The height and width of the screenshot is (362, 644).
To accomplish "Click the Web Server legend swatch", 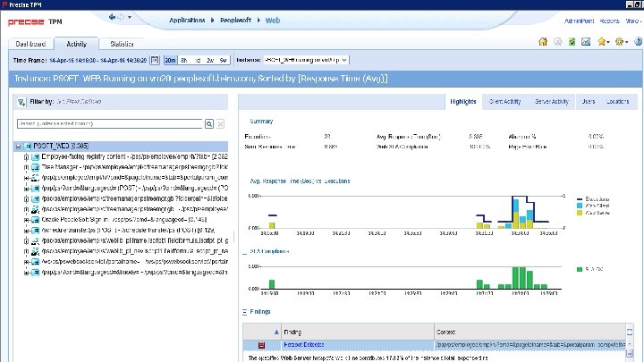I will pyautogui.click(x=580, y=213).
